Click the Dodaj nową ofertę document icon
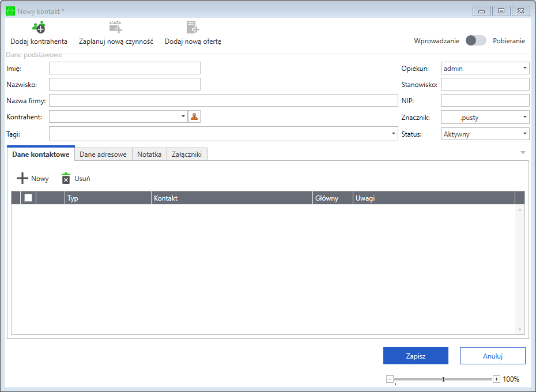The height and width of the screenshot is (392, 536). pyautogui.click(x=192, y=27)
